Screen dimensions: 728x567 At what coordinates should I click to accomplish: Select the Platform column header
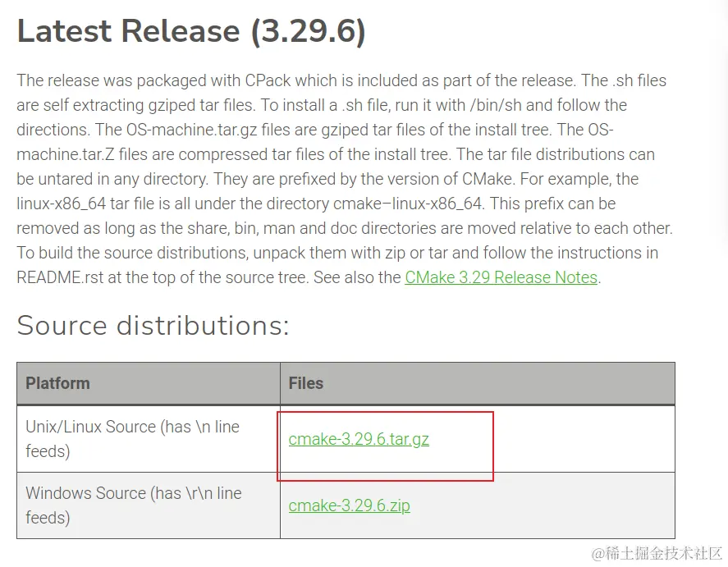pos(57,383)
